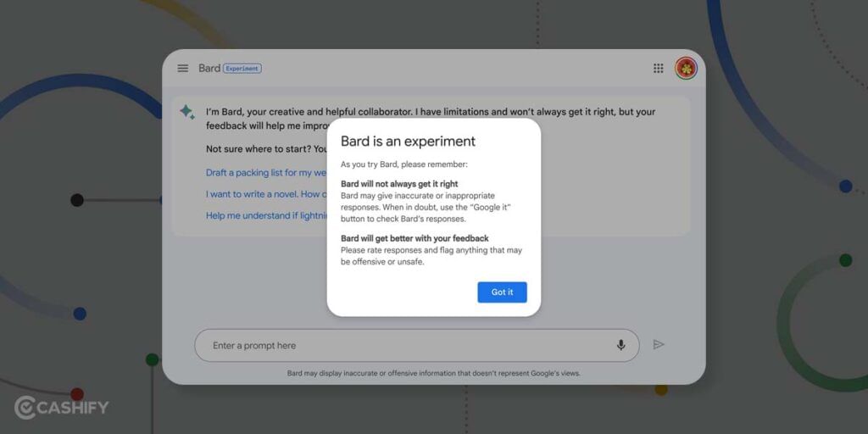Click 'As you try Bard, please remember:' text

[x=404, y=164]
